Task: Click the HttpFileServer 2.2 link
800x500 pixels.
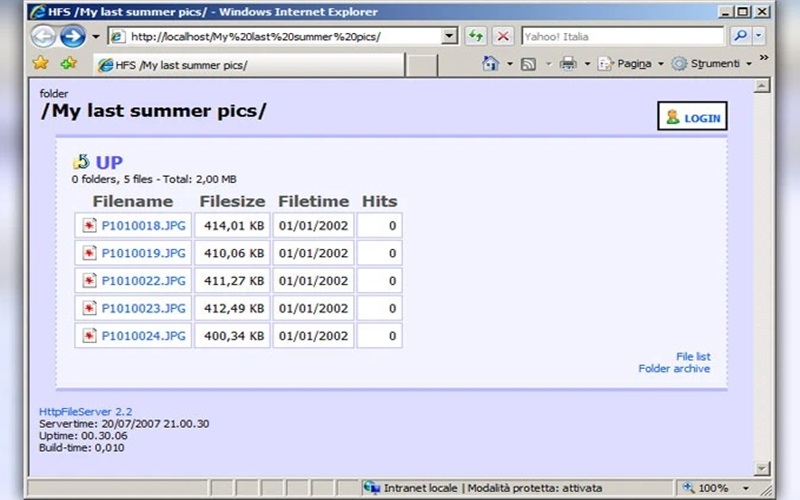Action: (x=86, y=411)
